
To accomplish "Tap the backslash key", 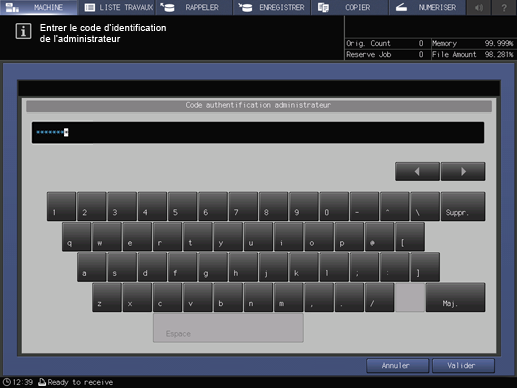I will [x=425, y=206].
